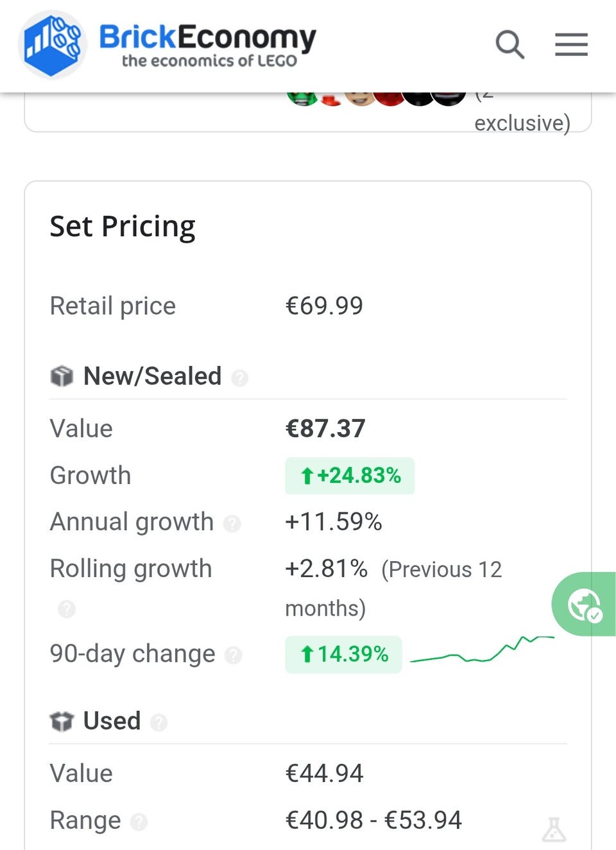616x850 pixels.
Task: Click the New/Sealed box icon
Action: (62, 376)
